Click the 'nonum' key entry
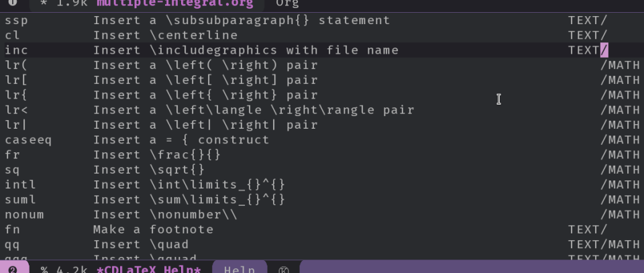This screenshot has height=273, width=644. tap(24, 215)
